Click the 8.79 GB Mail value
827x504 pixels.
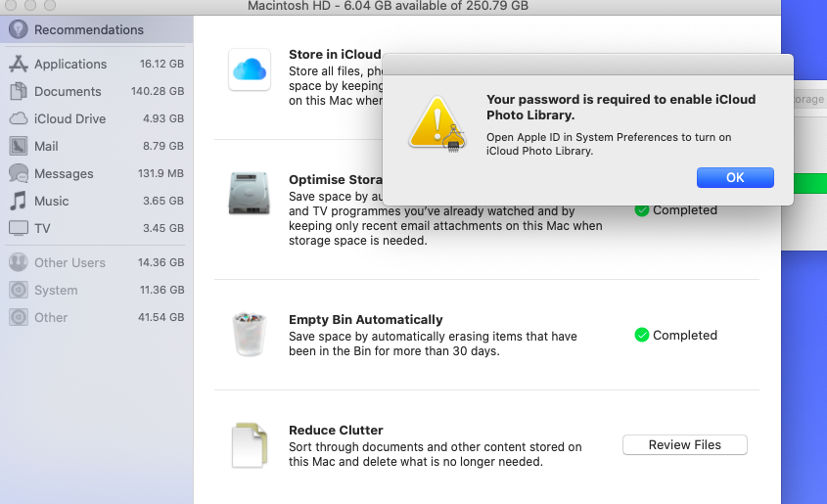163,146
